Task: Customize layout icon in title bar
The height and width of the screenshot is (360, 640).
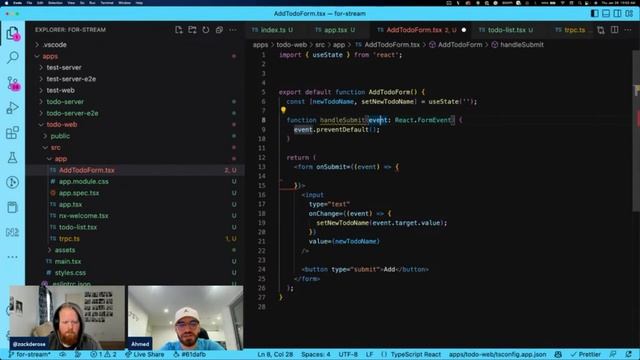Action: tap(629, 13)
